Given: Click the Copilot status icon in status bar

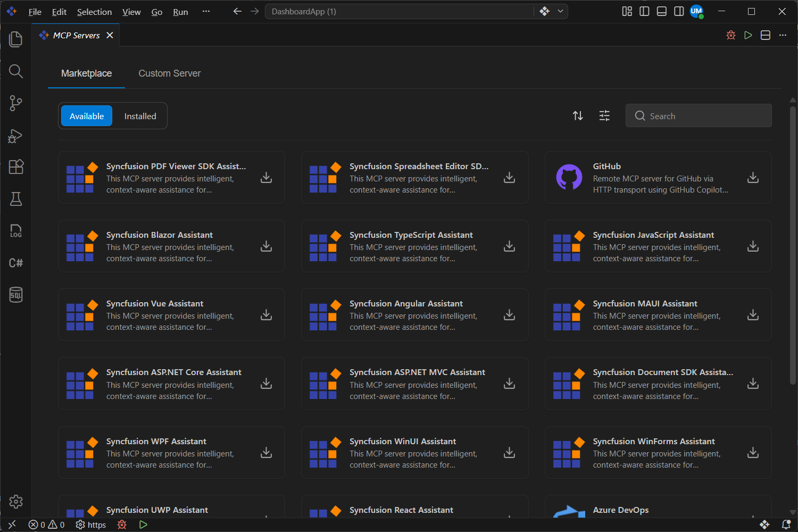Looking at the screenshot, I should [x=764, y=525].
